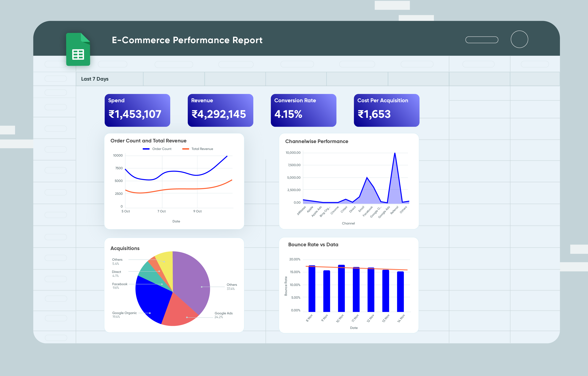
Task: Select the Channelwise Performance panel
Action: pyautogui.click(x=317, y=141)
